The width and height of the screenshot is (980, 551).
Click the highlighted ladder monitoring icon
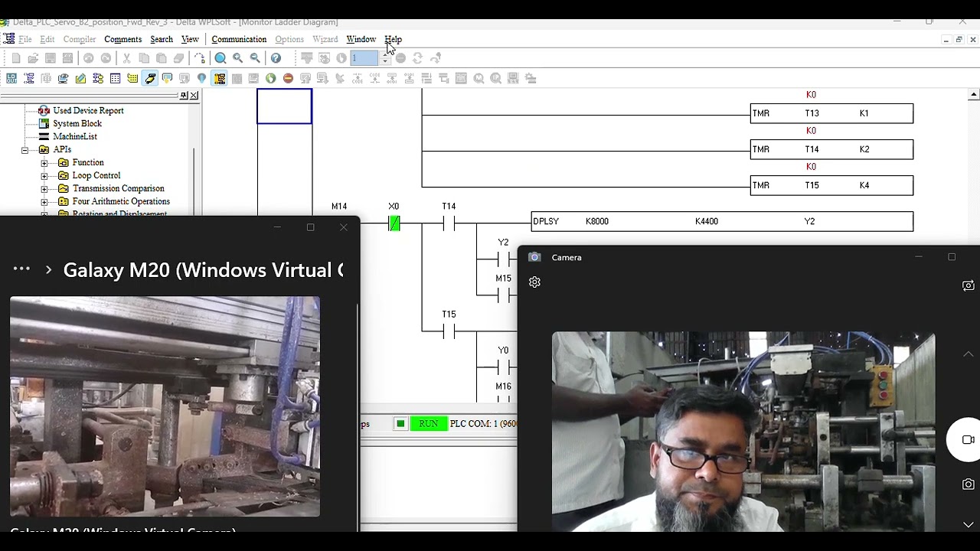tap(220, 78)
